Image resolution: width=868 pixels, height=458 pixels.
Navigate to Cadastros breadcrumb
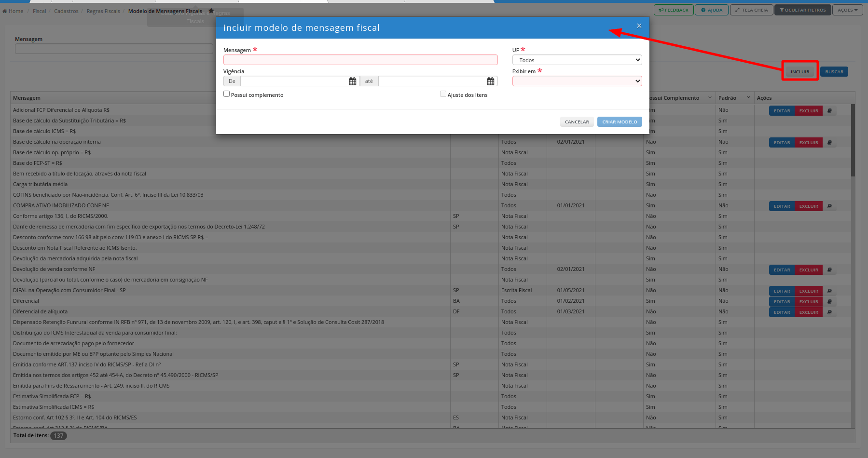point(66,11)
